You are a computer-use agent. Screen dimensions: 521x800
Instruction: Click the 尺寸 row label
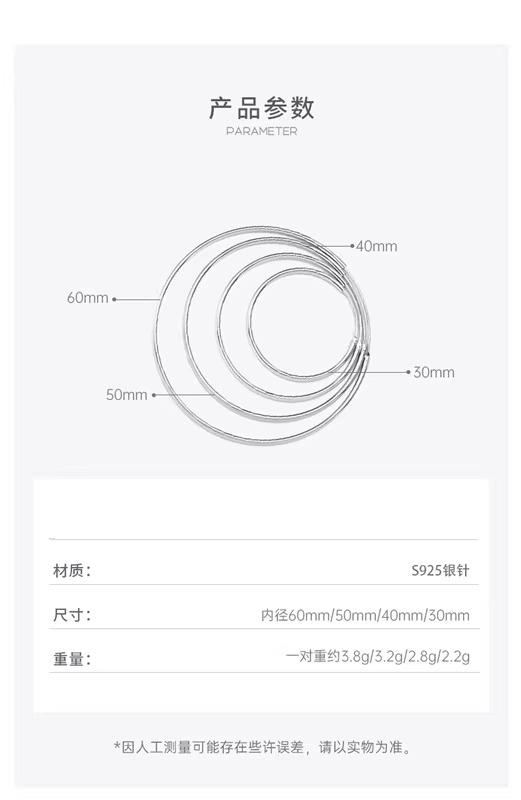point(72,615)
